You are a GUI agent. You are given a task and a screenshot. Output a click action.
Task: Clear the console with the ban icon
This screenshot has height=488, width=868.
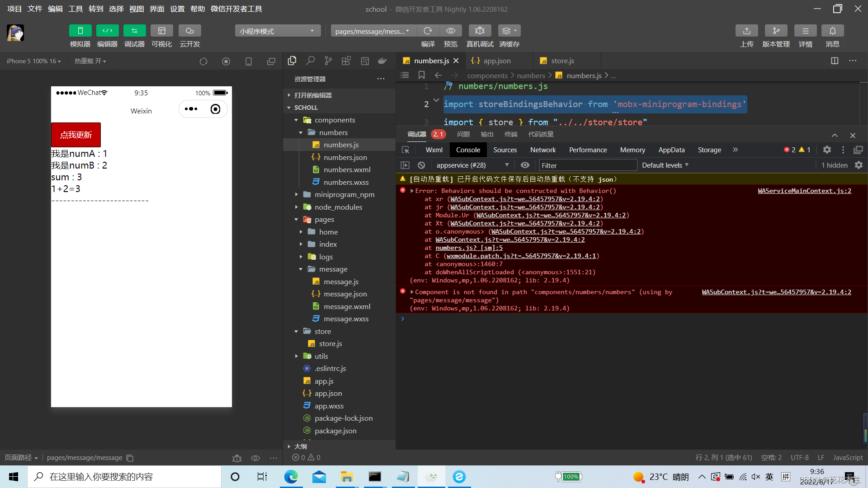click(x=421, y=165)
